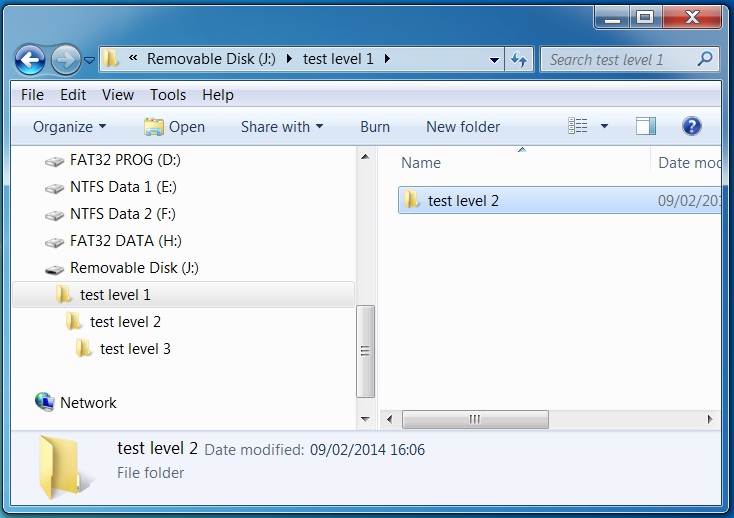Click the file list horizontal scroll thumb
This screenshot has width=734, height=518.
click(475, 419)
